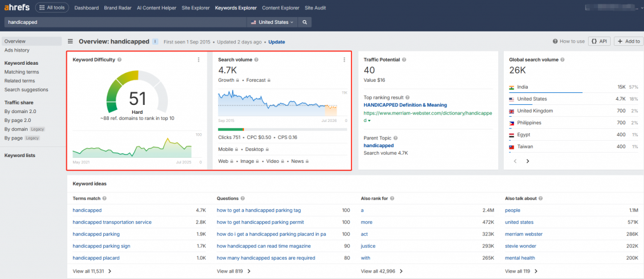The width and height of the screenshot is (644, 279).
Task: Open By page Legacy report
Action: [22, 138]
